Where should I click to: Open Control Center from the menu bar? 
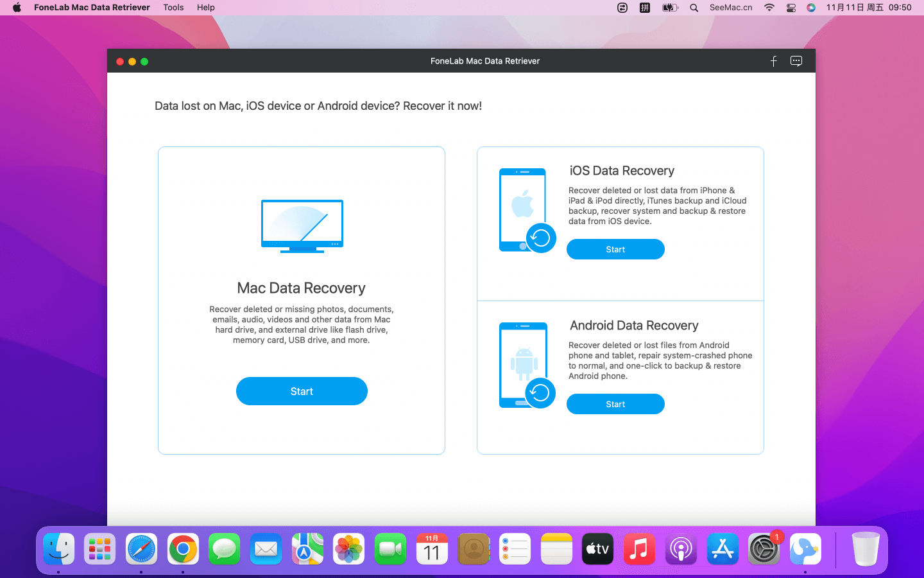click(791, 8)
